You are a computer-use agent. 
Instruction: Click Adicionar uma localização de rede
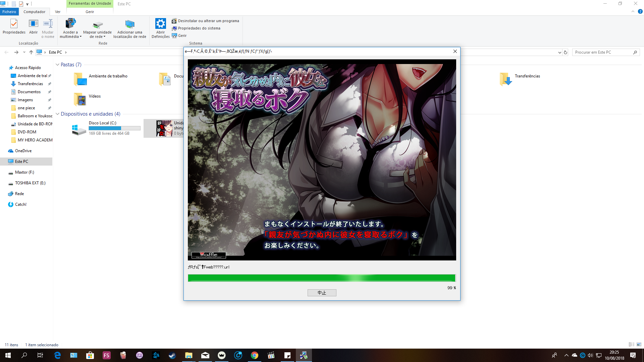pos(130,28)
